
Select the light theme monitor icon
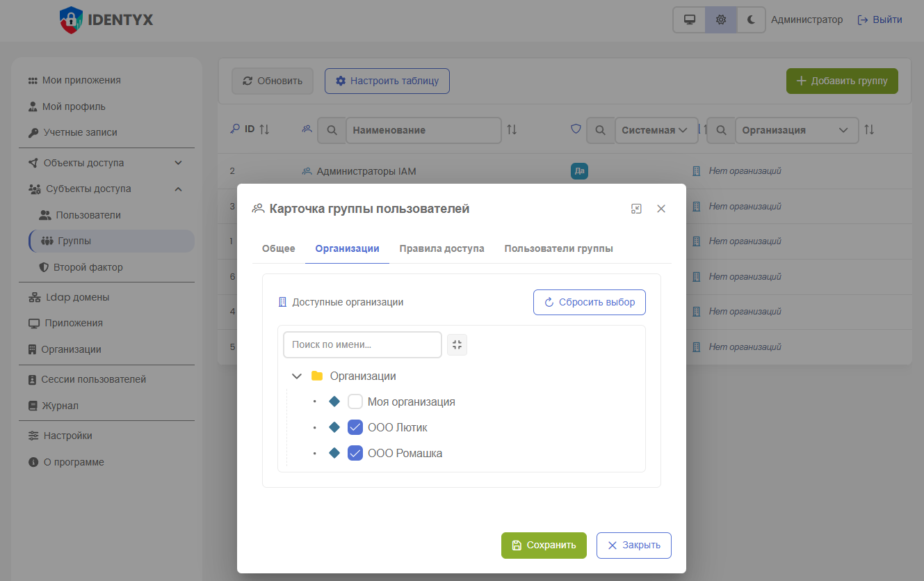[x=690, y=20]
